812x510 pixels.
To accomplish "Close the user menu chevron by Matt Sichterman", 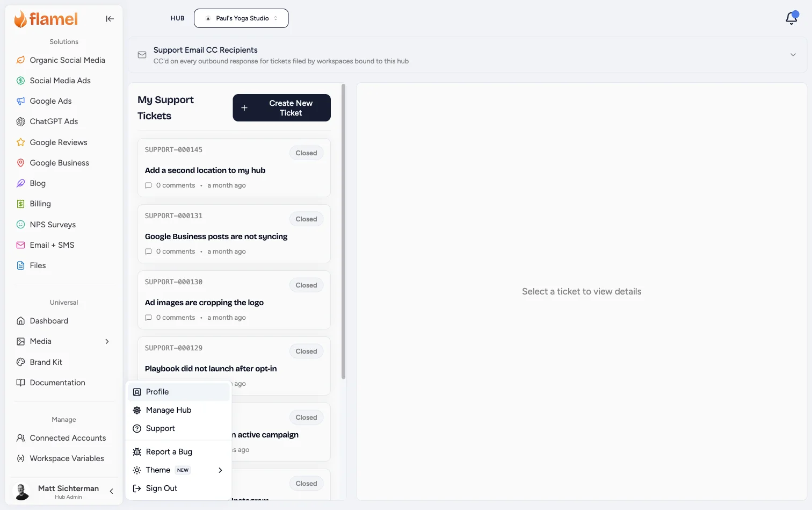I will pos(111,491).
